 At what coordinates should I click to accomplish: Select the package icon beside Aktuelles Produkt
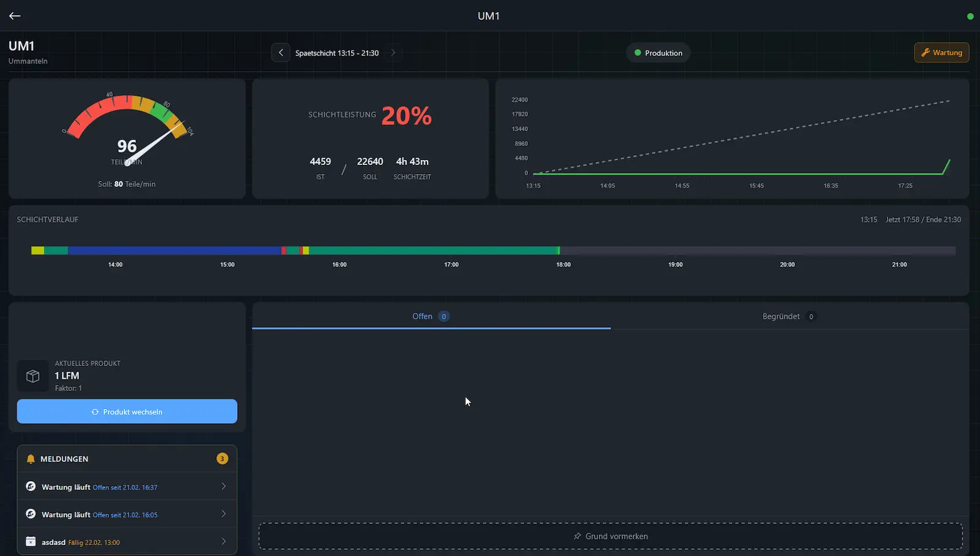click(x=32, y=375)
